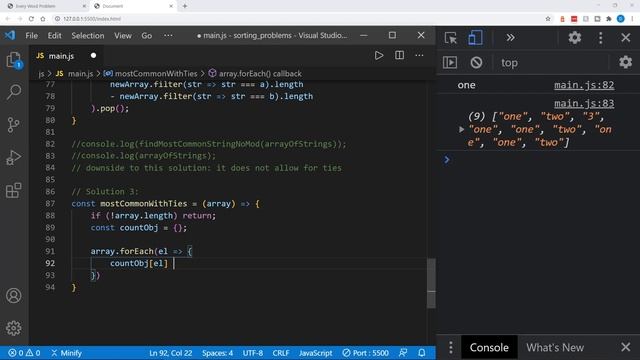Open DevTools customize kebab menu
The image size is (640, 360).
[x=600, y=38]
